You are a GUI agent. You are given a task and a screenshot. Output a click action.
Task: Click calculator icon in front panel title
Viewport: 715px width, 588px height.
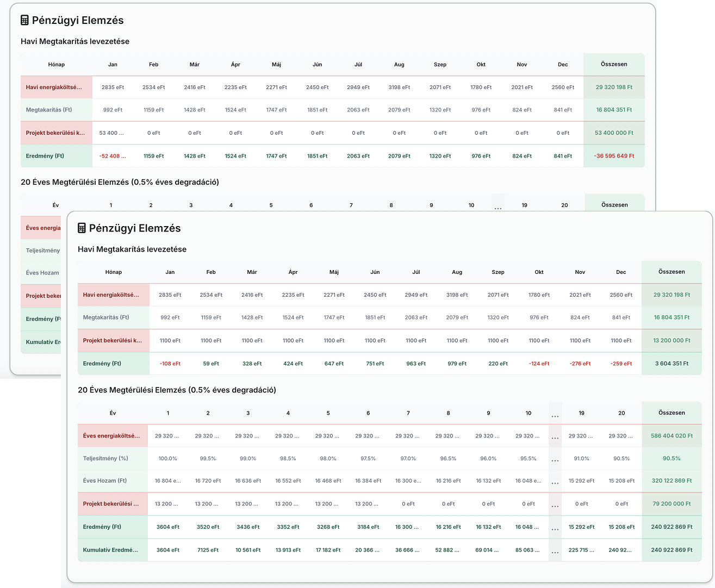[x=82, y=228]
